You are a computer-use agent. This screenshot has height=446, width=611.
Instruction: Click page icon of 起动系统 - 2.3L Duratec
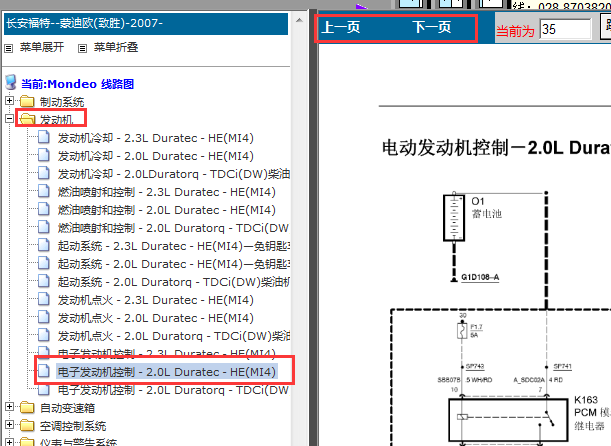44,245
